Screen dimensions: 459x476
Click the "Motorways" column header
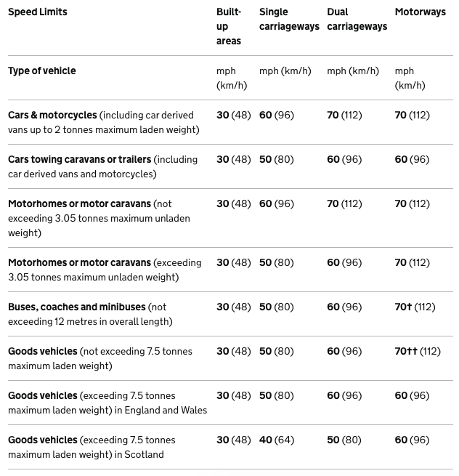[x=420, y=12]
